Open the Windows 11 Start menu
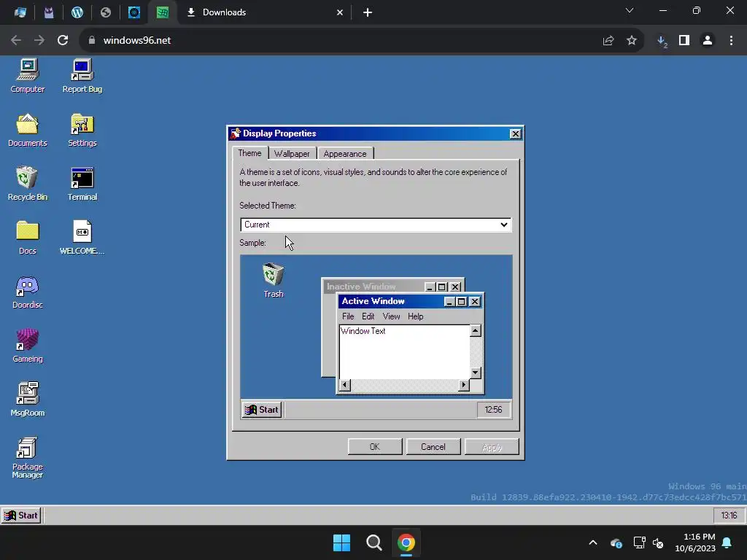 tap(341, 542)
